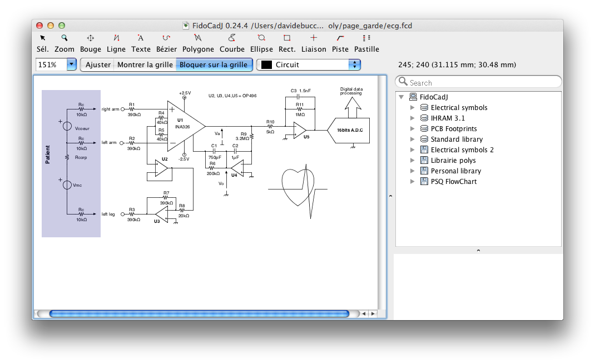Choose the Bouge move tool
The width and height of the screenshot is (595, 364).
(91, 43)
